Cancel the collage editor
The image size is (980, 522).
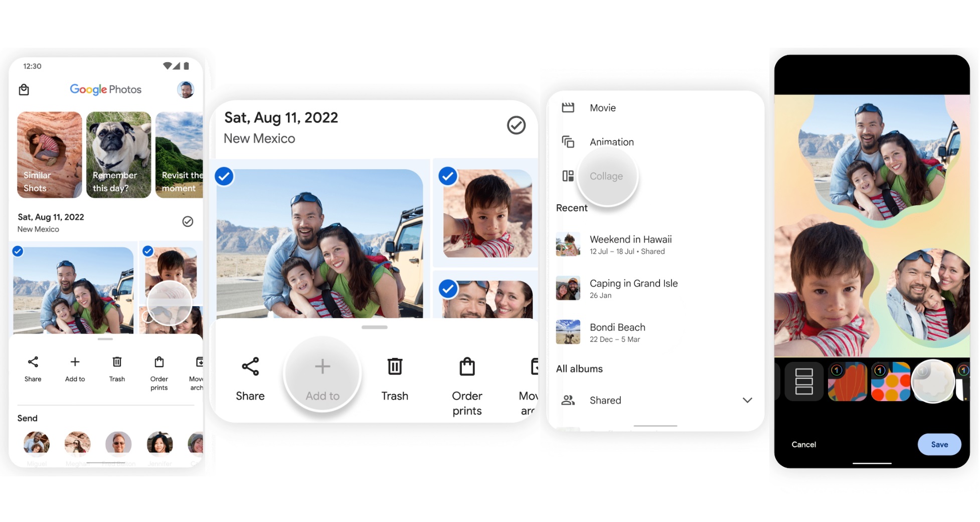(803, 444)
